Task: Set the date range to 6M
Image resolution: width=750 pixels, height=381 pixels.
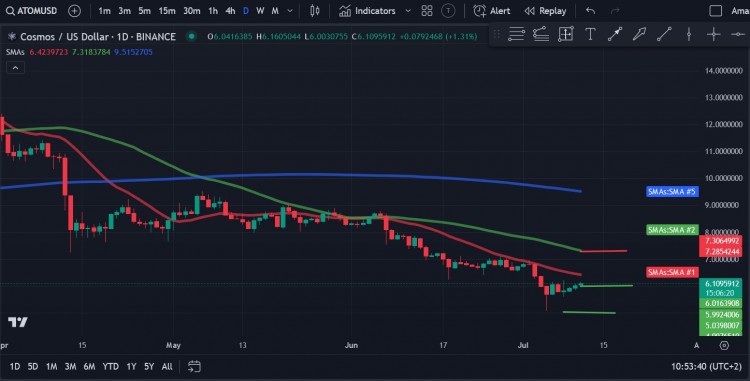Action: [89, 367]
